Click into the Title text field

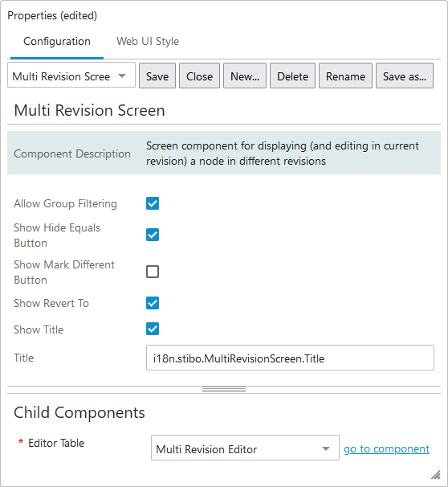290,358
